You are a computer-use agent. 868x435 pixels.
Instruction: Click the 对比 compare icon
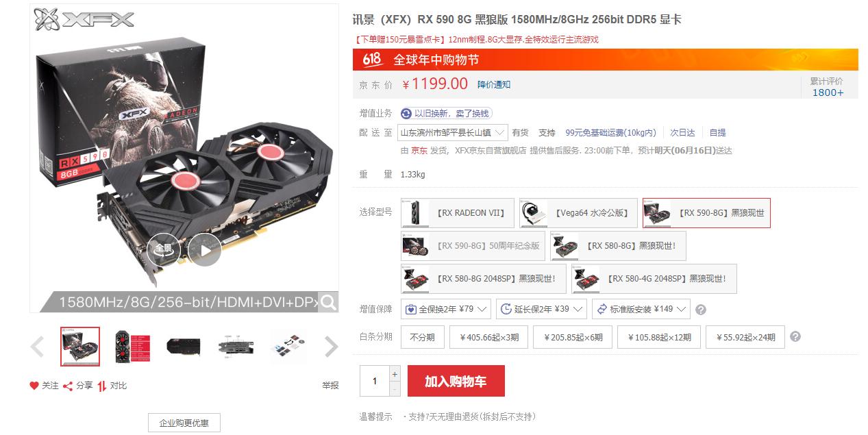coord(102,386)
